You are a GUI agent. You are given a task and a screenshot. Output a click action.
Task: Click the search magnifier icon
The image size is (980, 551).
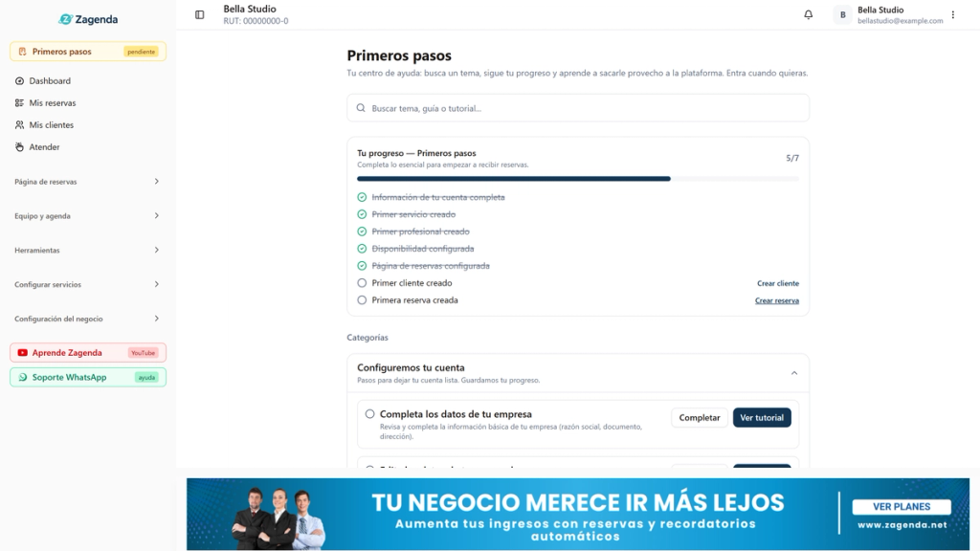361,108
